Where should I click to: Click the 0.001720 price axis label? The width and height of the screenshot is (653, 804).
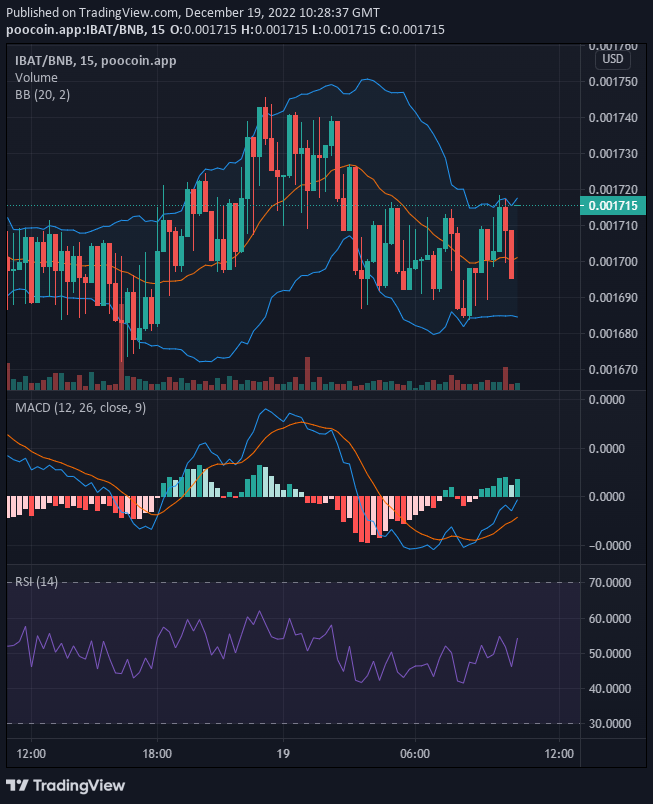click(613, 189)
